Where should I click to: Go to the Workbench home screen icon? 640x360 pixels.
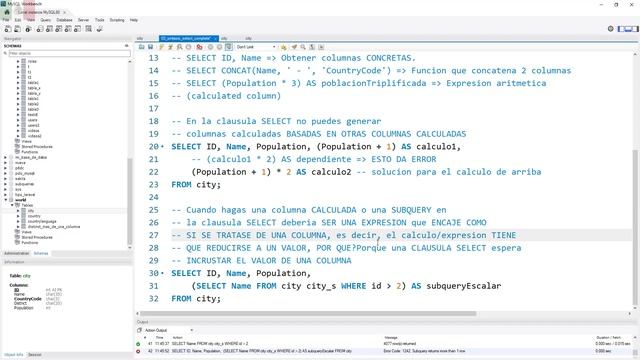coord(7,12)
